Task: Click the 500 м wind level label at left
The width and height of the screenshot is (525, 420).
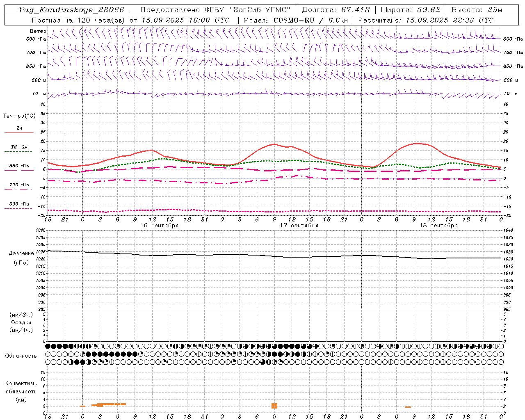Action: coord(39,80)
